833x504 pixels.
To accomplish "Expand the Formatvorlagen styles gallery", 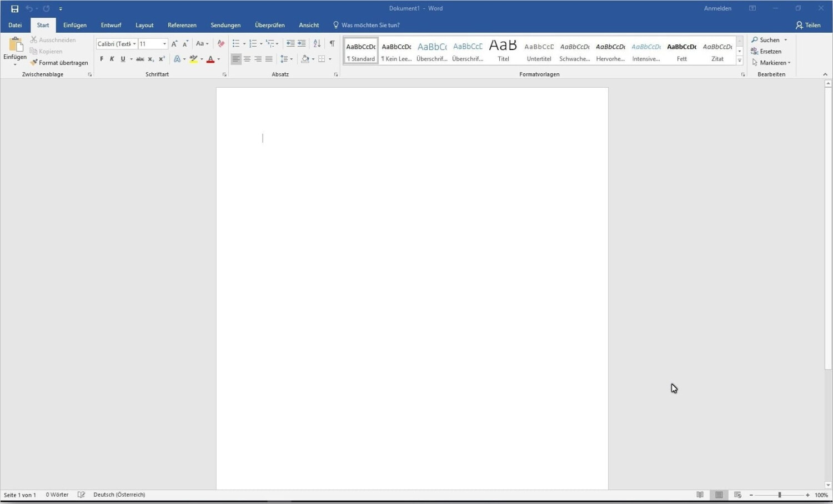I will pyautogui.click(x=740, y=61).
